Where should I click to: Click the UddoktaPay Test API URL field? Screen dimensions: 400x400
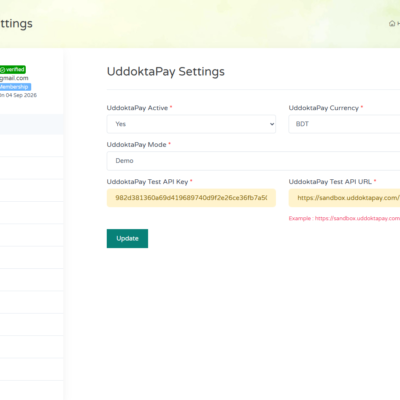[344, 198]
